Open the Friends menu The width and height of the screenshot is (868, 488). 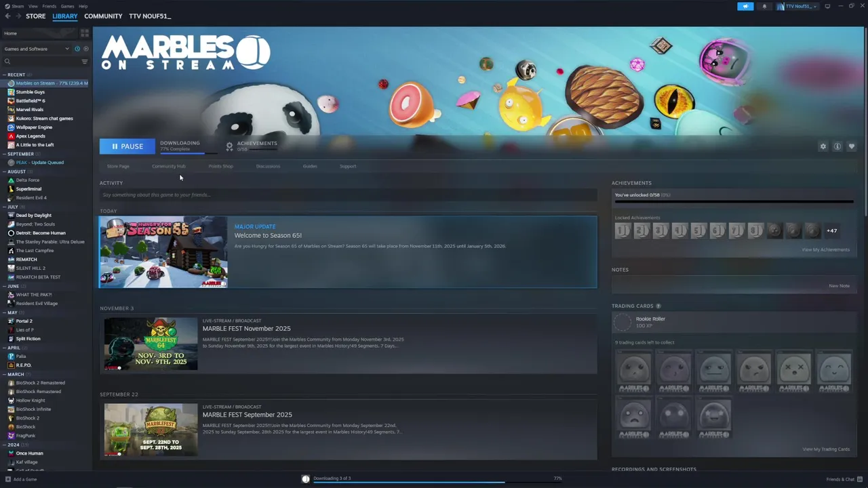point(50,6)
